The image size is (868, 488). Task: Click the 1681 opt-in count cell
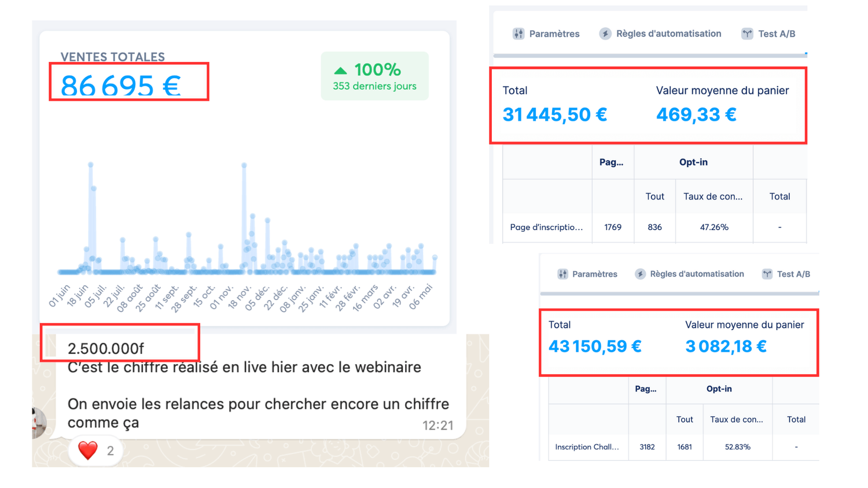pos(685,447)
